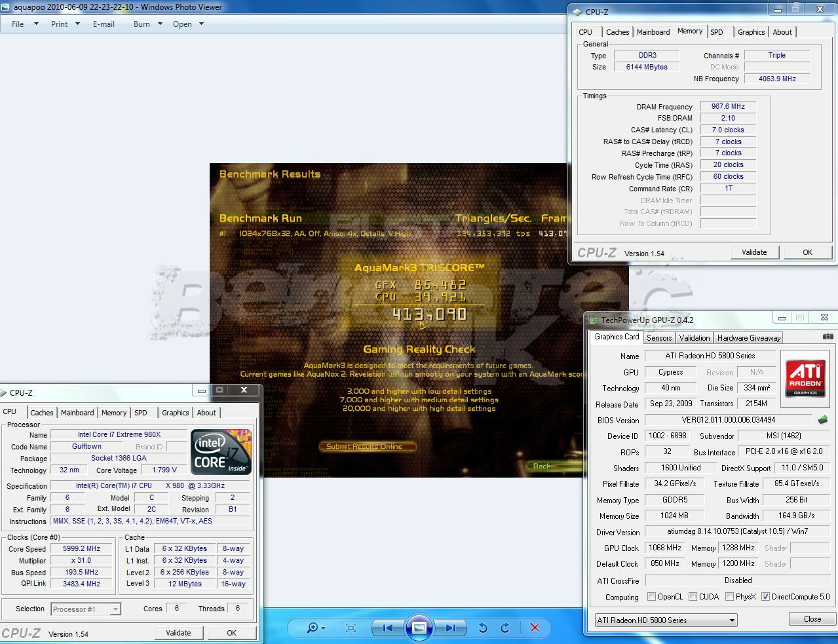Click the Driver Version field atiumdag 8.14.10.0753

pyautogui.click(x=738, y=532)
